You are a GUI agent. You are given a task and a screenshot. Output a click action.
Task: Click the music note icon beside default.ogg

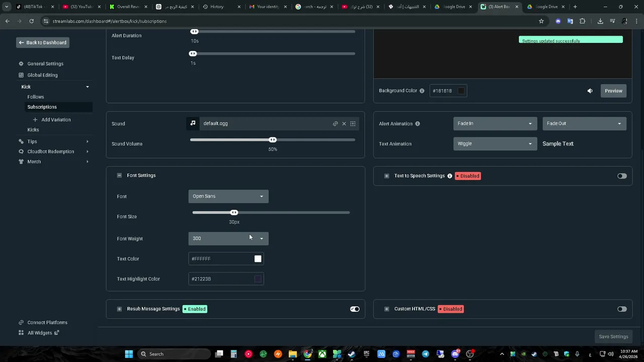(193, 123)
